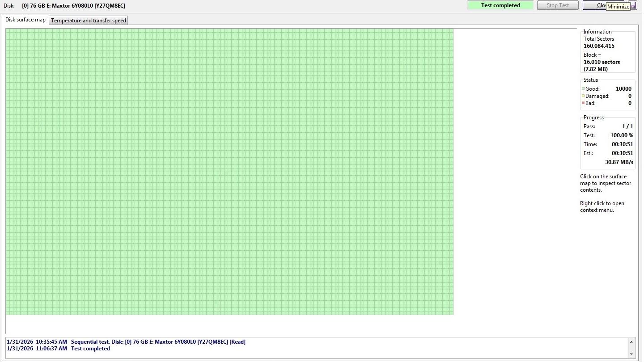
Task: Click the yellow Damaged status legend square
Action: pyautogui.click(x=583, y=96)
